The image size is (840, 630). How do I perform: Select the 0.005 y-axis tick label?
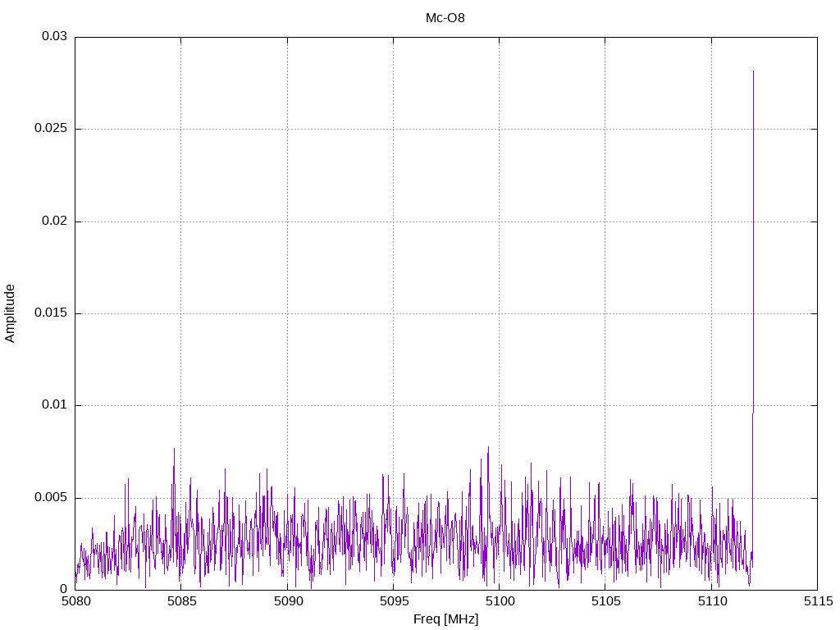[x=52, y=498]
